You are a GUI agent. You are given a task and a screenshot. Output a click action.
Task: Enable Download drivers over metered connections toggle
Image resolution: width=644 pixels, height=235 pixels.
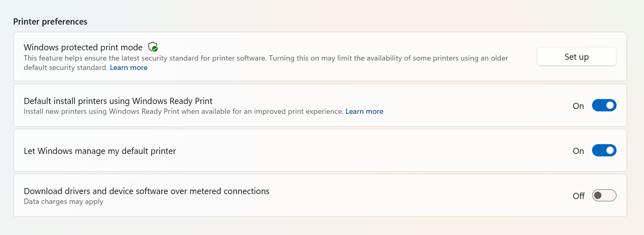(604, 195)
